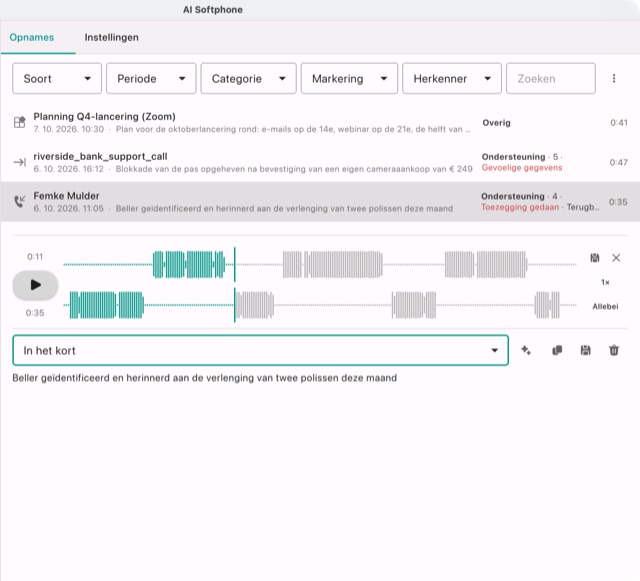
Task: Expand the Markering filter dropdown
Action: click(x=349, y=78)
